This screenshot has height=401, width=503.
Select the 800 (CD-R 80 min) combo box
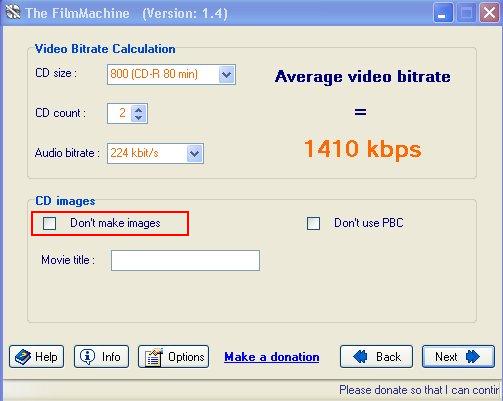pyautogui.click(x=171, y=74)
